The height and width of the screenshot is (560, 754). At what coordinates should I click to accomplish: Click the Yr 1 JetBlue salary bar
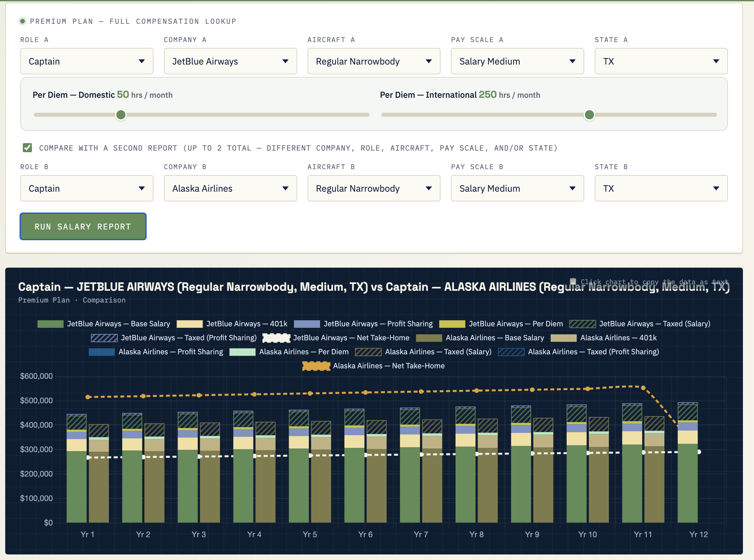coord(77,487)
